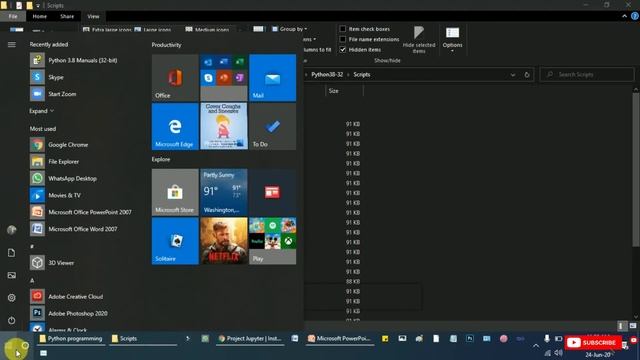Switch to Microsoft PowerPoint taskbar window
640x360 pixels.
pyautogui.click(x=340, y=339)
